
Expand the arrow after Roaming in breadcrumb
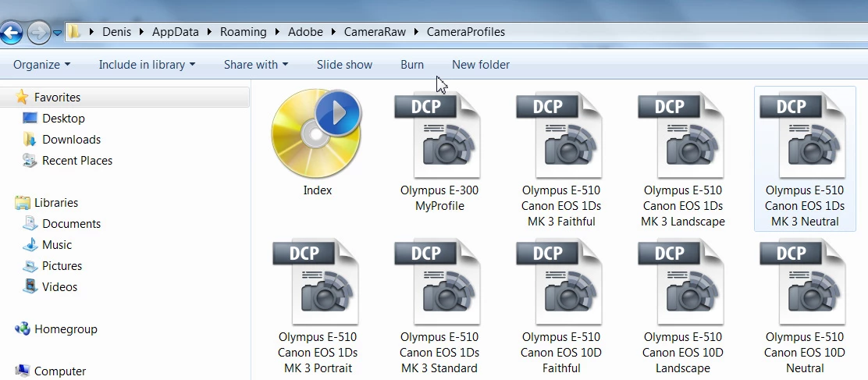277,32
